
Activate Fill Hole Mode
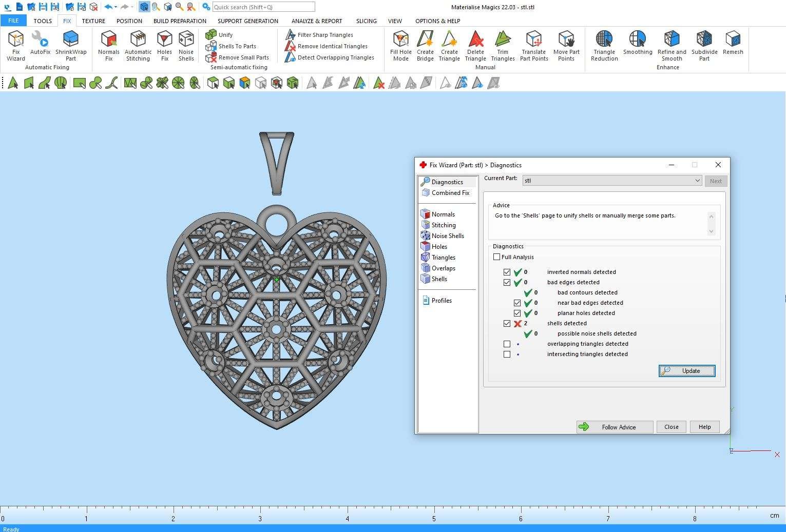pyautogui.click(x=400, y=45)
